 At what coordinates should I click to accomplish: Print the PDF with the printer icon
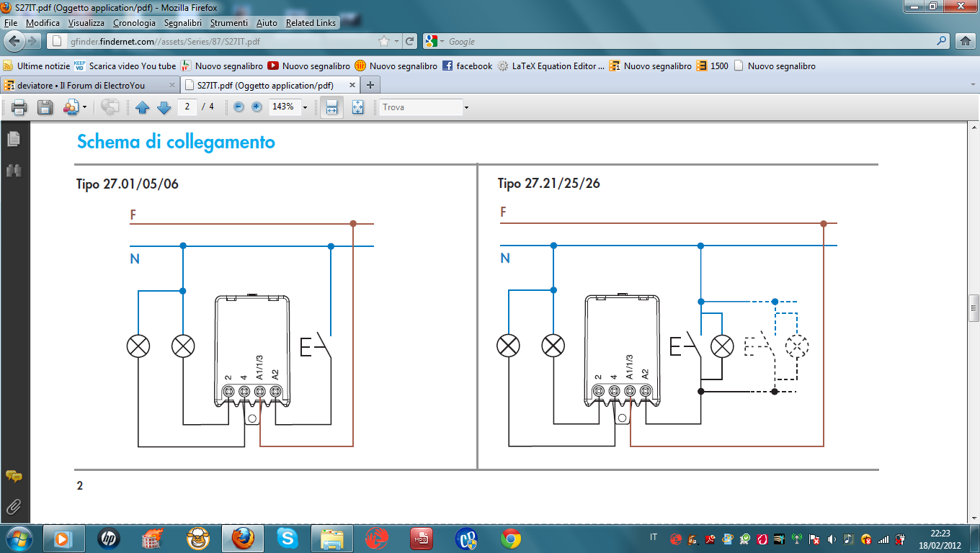[19, 107]
